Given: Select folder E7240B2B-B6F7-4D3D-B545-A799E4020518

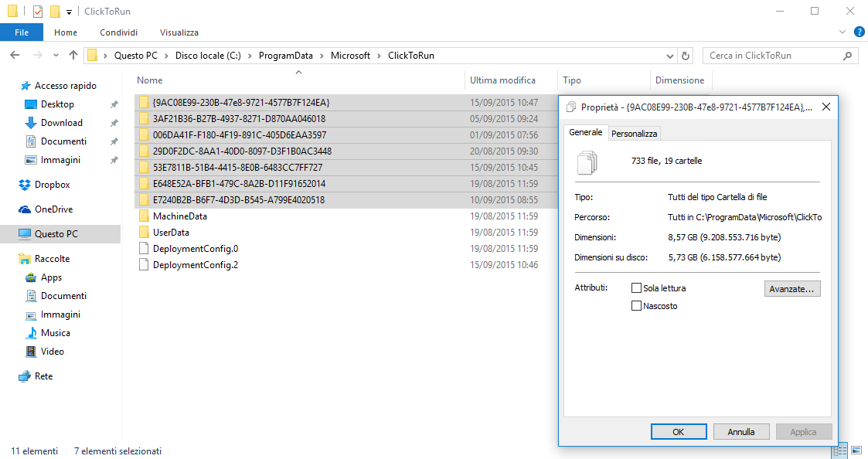Looking at the screenshot, I should [x=239, y=200].
